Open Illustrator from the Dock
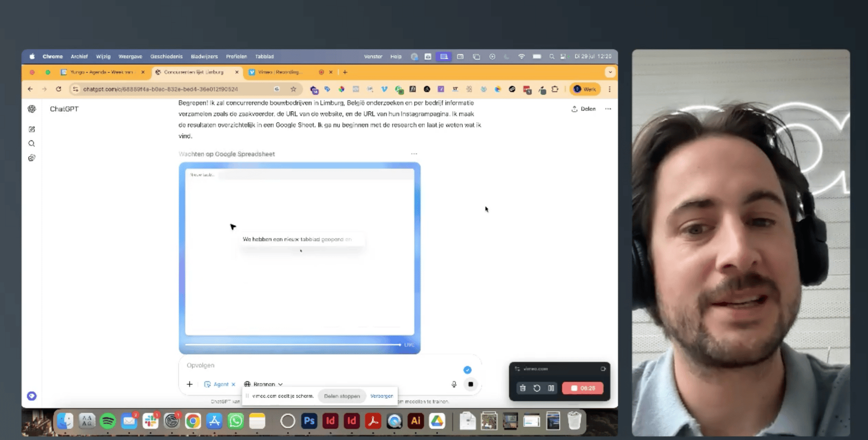Viewport: 868px width, 440px height. click(415, 421)
